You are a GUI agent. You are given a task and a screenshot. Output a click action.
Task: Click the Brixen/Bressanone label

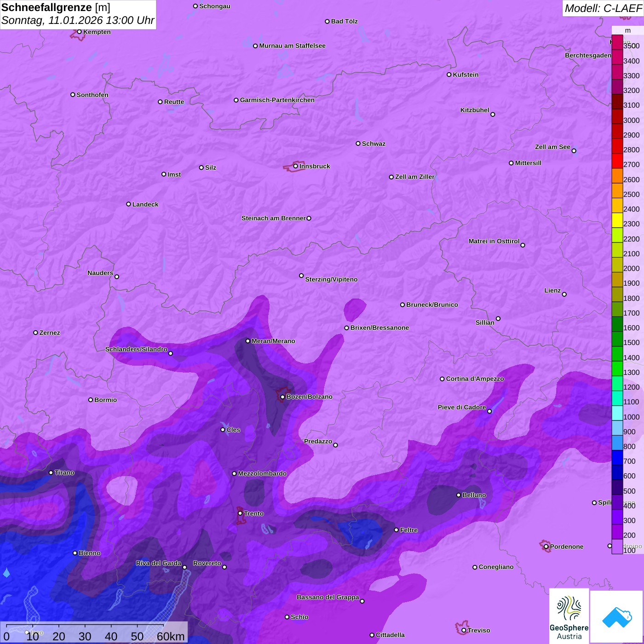pyautogui.click(x=379, y=328)
